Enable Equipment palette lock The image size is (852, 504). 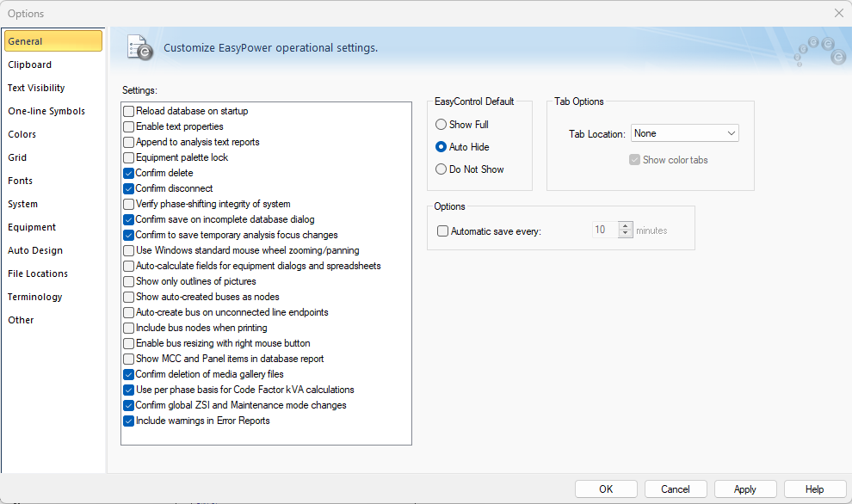[x=129, y=157]
